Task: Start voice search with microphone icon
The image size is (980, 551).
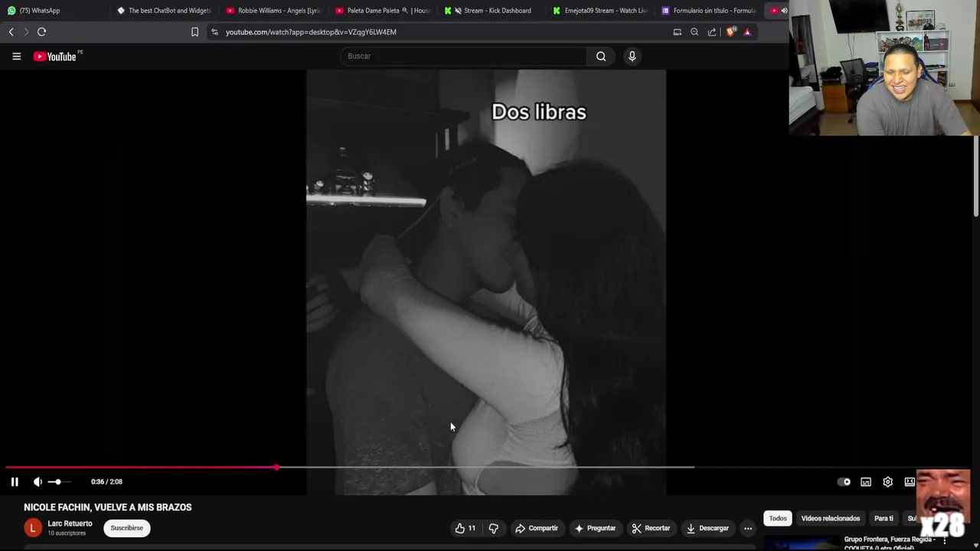Action: tap(632, 56)
